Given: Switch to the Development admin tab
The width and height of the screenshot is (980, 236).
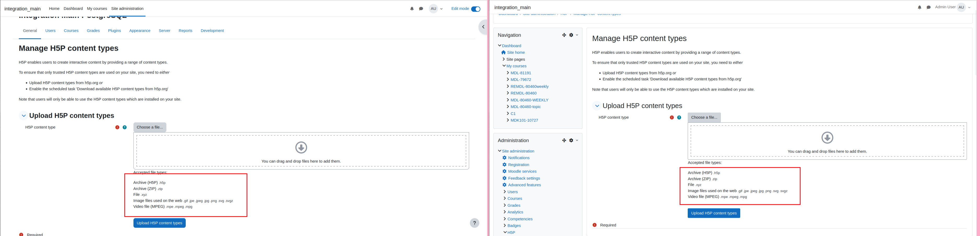Looking at the screenshot, I should [212, 31].
